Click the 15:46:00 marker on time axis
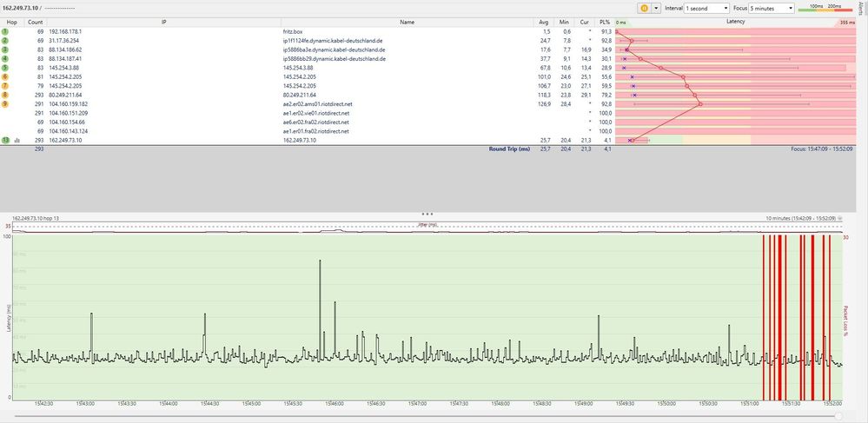The height and width of the screenshot is (423, 868). pos(335,404)
